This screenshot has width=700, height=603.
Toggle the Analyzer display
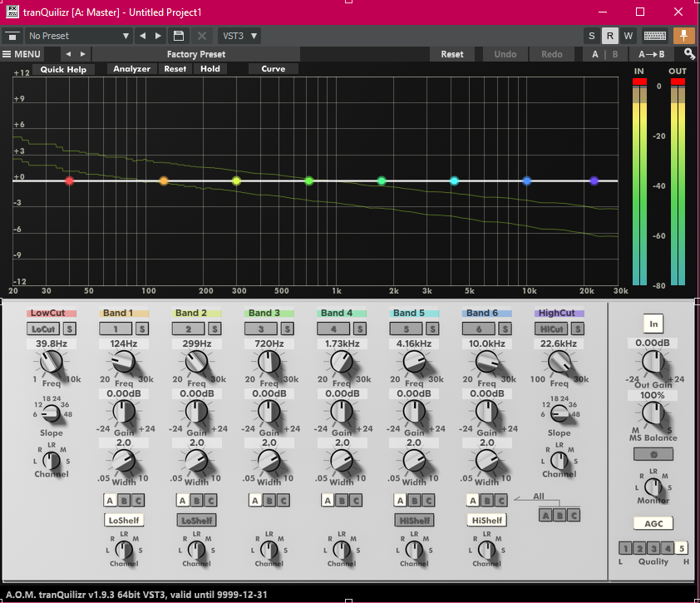[131, 69]
